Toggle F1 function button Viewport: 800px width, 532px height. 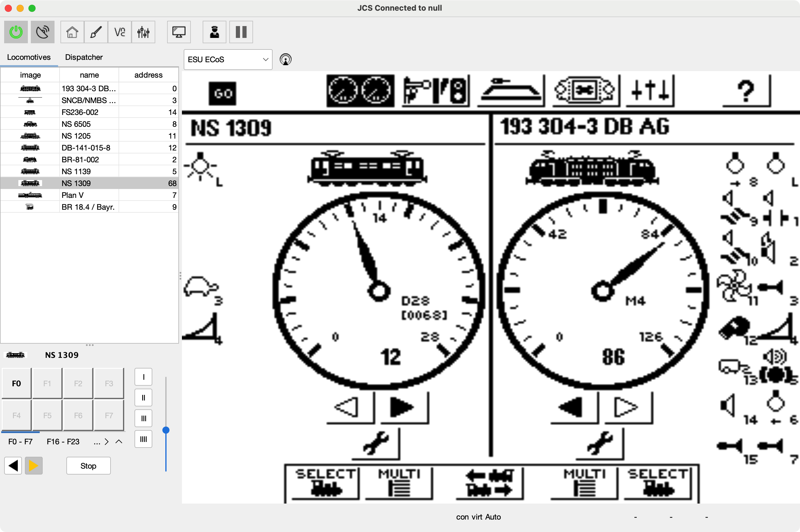pyautogui.click(x=47, y=383)
